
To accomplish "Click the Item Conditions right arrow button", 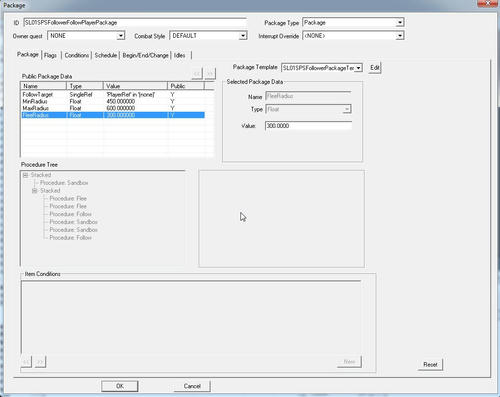I will click(40, 362).
